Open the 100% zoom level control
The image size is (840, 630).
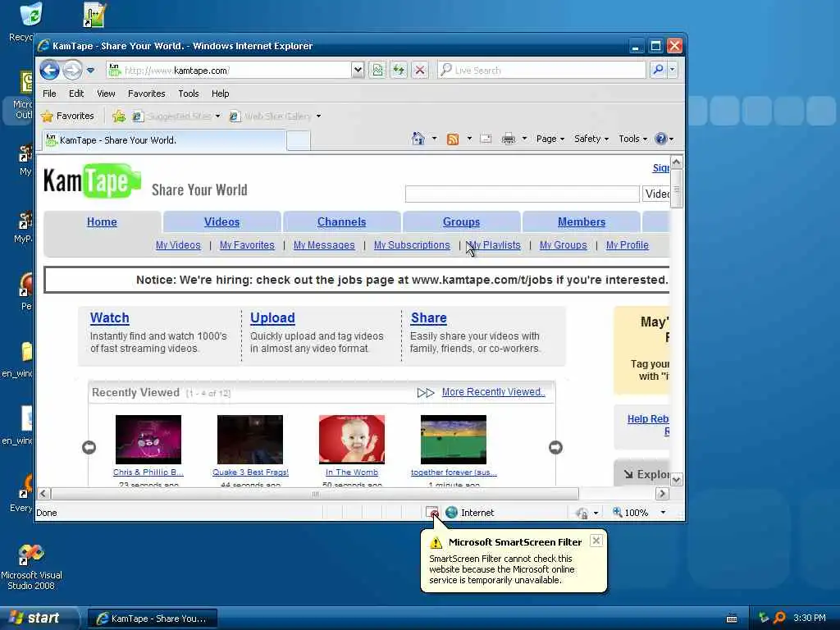[x=639, y=513]
